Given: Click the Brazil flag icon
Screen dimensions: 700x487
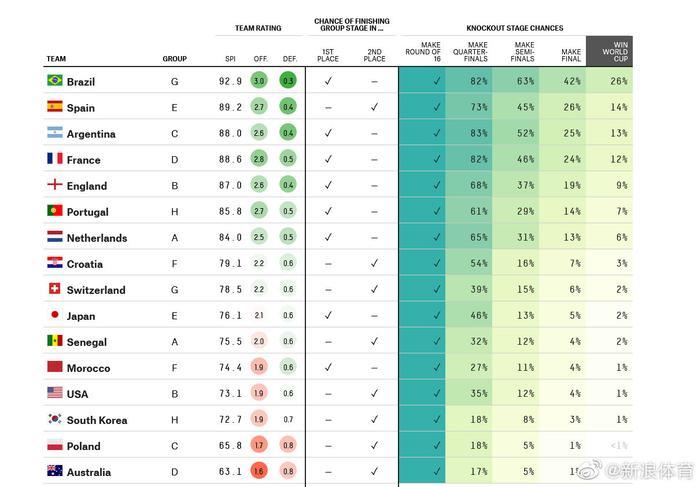Looking at the screenshot, I should tap(54, 80).
